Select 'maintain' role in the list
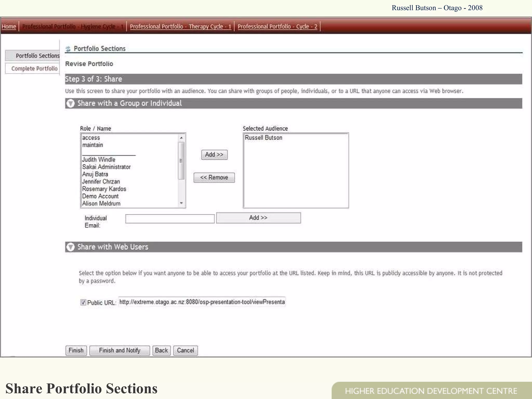The image size is (532, 399). click(x=92, y=145)
